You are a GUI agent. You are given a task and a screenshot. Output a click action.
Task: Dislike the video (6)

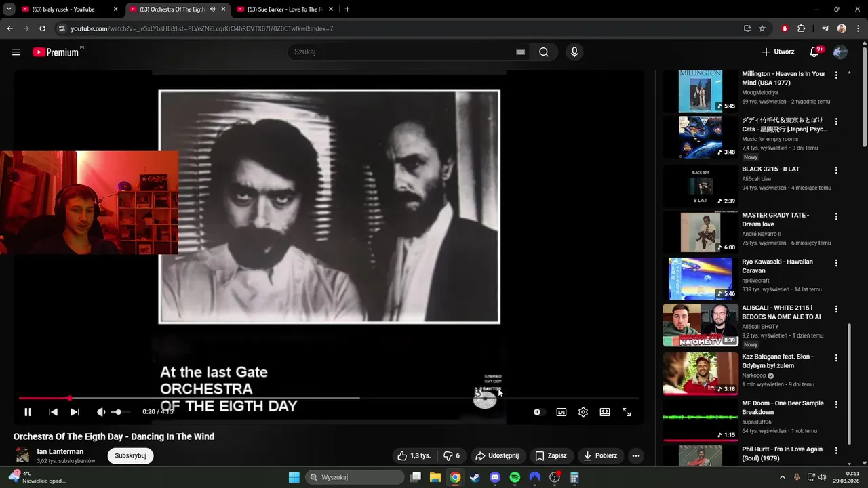pyautogui.click(x=452, y=455)
